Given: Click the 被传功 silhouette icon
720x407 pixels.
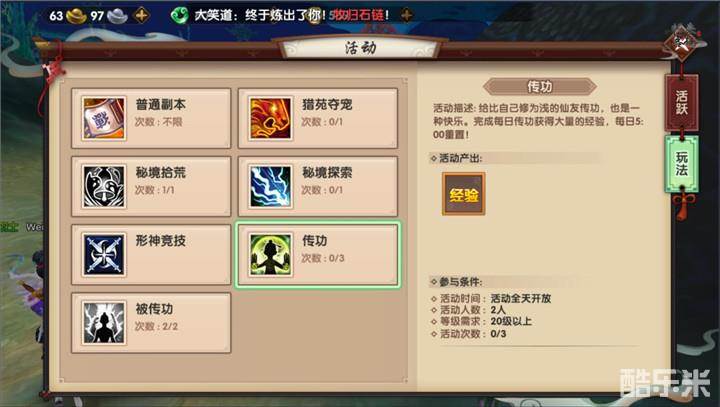Looking at the screenshot, I should (x=104, y=322).
